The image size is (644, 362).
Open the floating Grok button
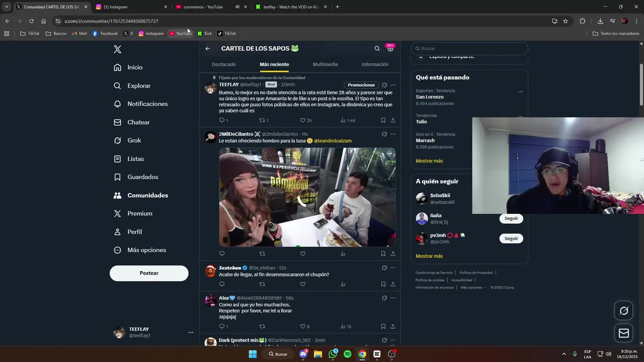pyautogui.click(x=624, y=311)
